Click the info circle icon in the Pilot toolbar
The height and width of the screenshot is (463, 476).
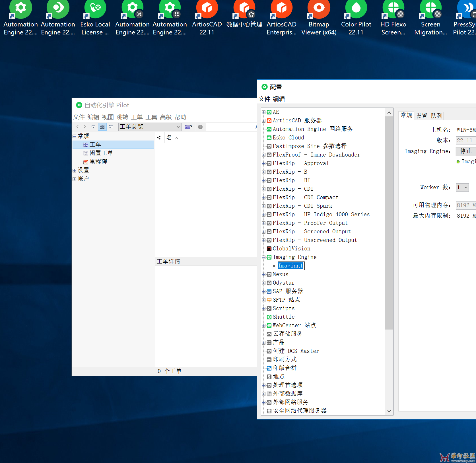coord(200,127)
